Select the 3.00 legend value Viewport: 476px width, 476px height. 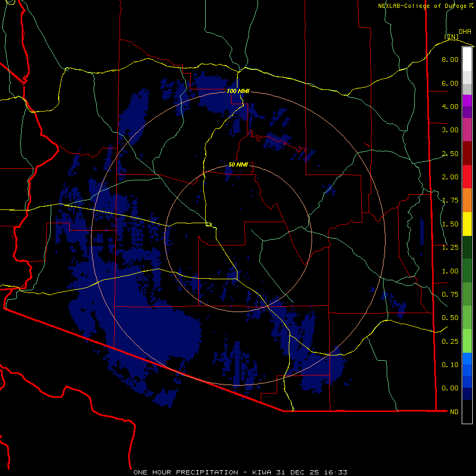pos(450,130)
